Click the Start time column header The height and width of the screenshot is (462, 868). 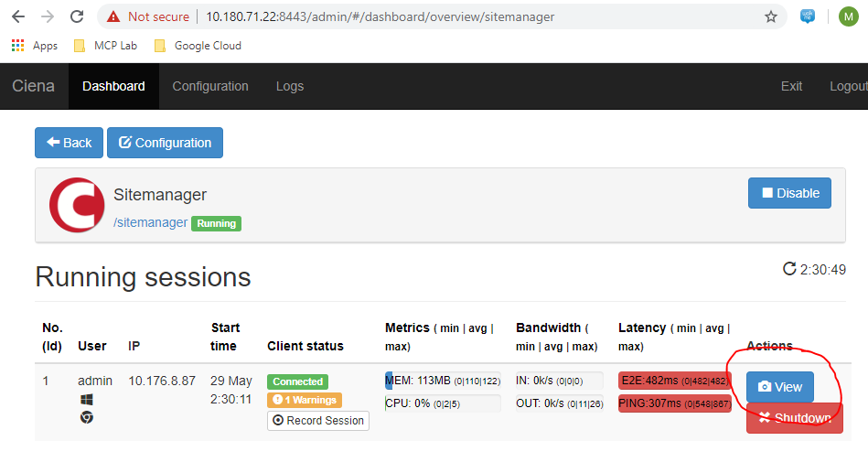coord(224,337)
